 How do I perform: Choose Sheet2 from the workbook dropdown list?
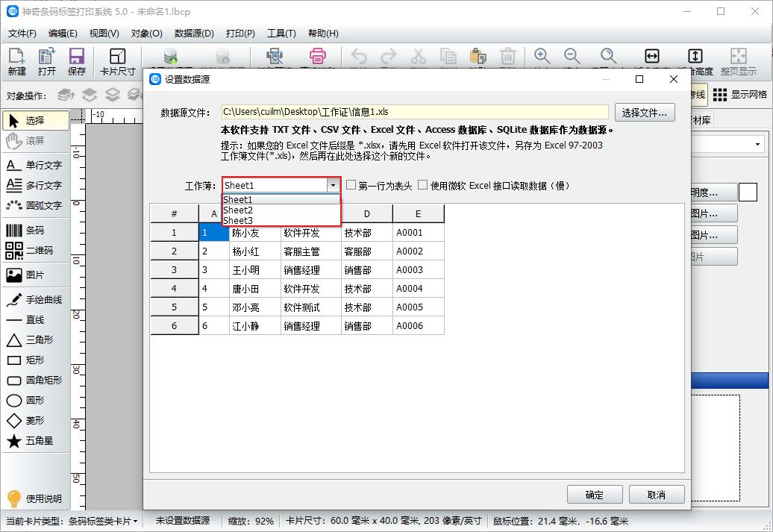(239, 210)
